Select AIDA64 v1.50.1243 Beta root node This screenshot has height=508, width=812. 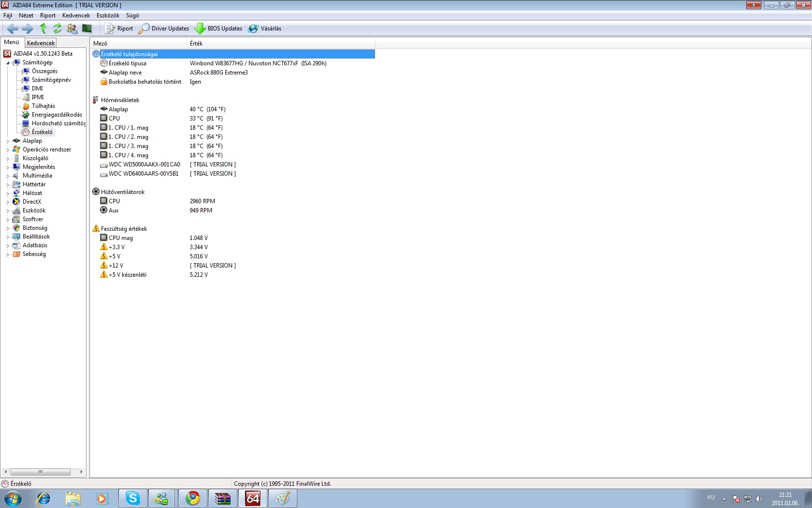(x=43, y=54)
